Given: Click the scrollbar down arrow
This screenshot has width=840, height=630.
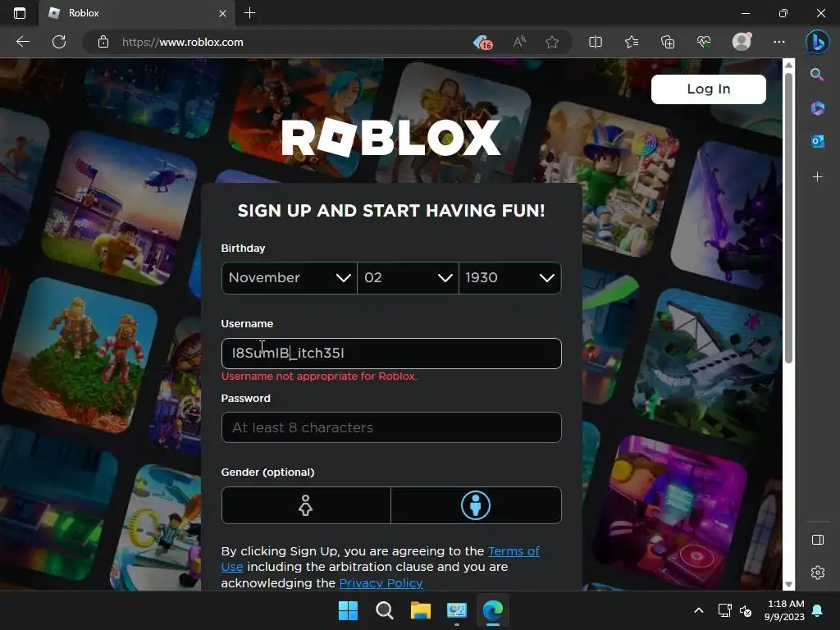Looking at the screenshot, I should 788,584.
